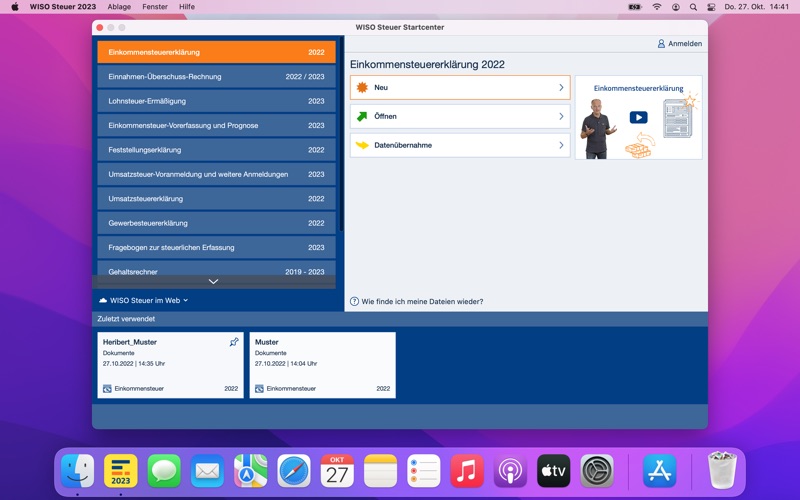This screenshot has width=800, height=500.
Task: Click the question mark help icon
Action: 354,302
